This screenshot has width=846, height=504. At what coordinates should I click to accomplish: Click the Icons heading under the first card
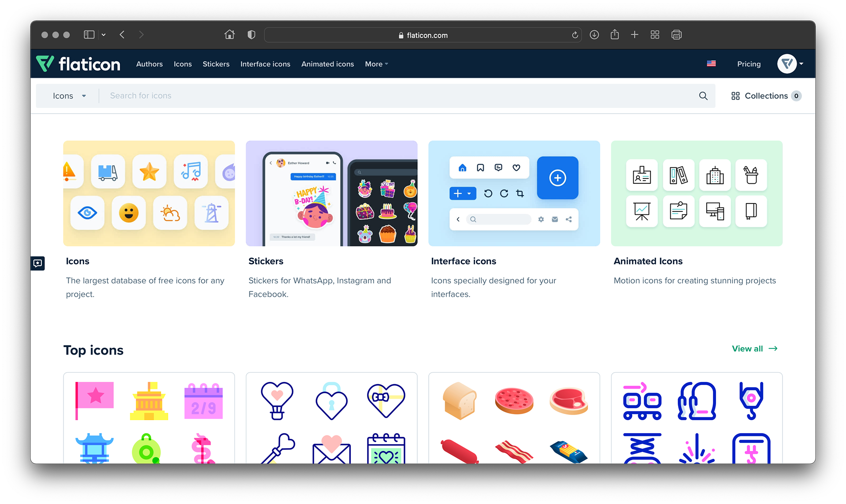[x=78, y=261]
